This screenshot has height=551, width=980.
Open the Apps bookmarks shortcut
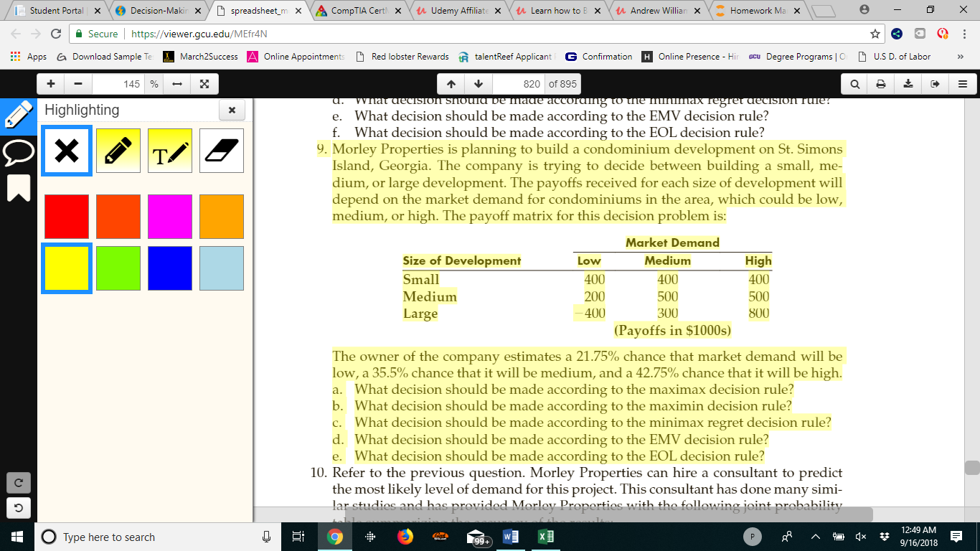[x=29, y=57]
